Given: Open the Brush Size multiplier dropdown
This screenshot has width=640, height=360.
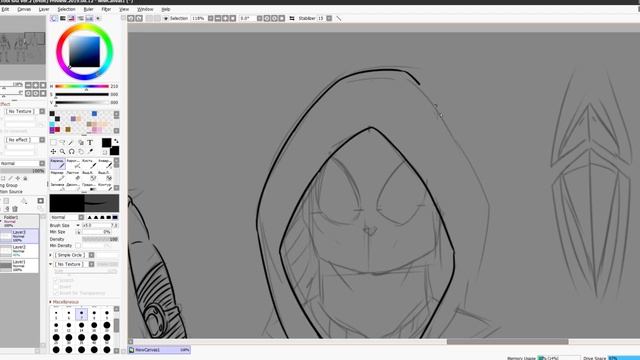Looking at the screenshot, I should tap(78, 225).
